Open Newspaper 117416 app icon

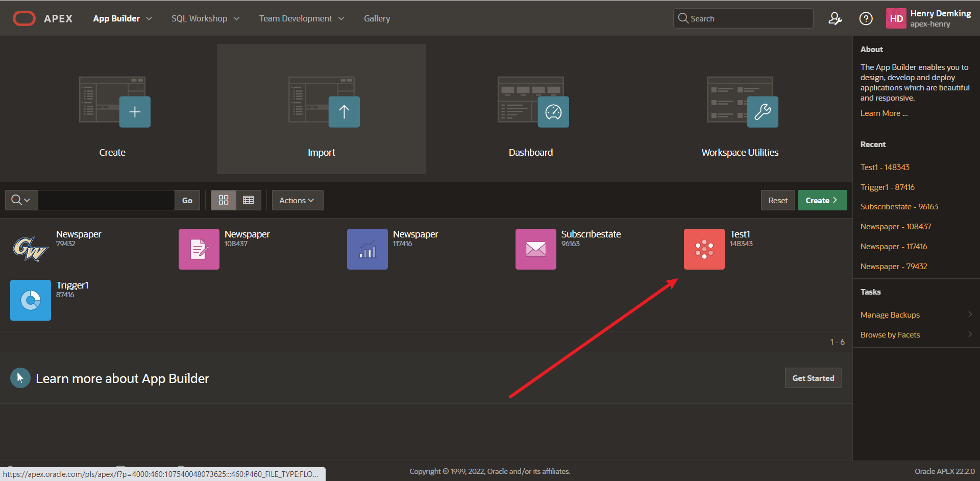[367, 249]
